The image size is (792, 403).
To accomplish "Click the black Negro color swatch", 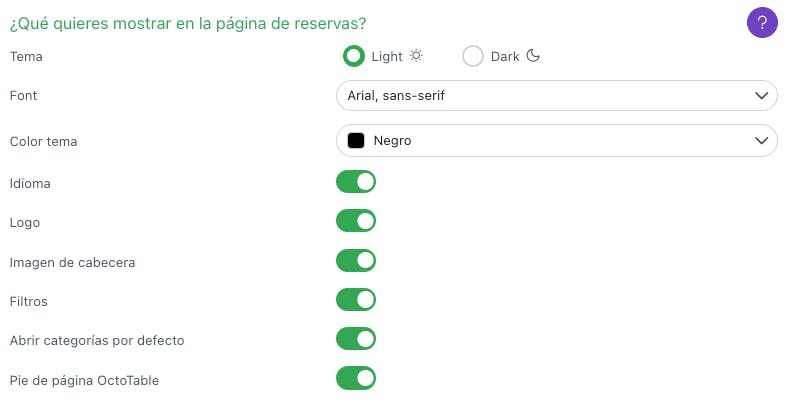I will [x=355, y=141].
